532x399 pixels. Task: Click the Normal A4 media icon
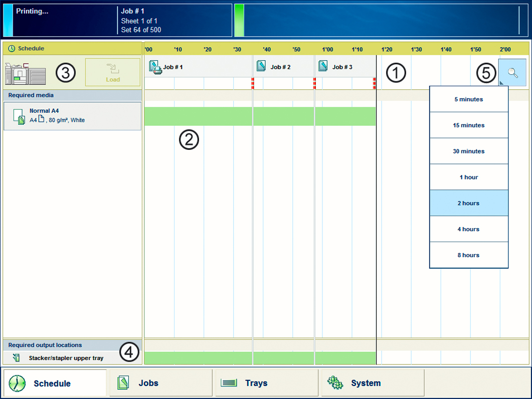point(19,116)
